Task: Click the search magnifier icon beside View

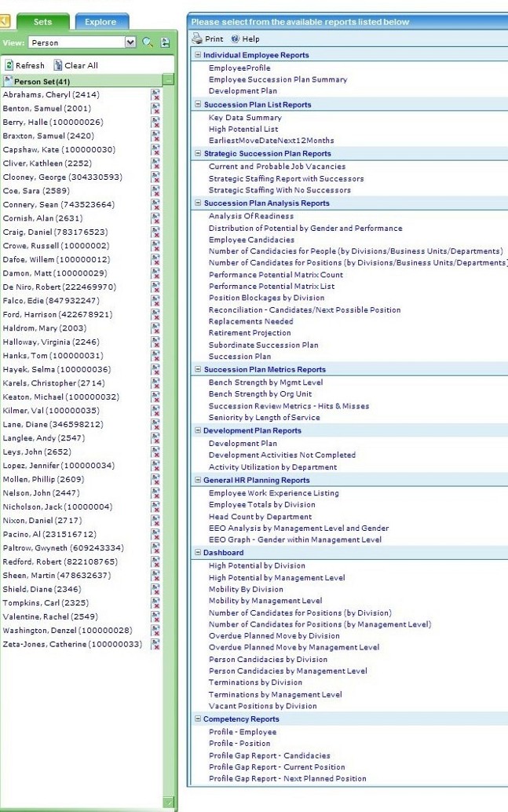Action: click(x=148, y=42)
